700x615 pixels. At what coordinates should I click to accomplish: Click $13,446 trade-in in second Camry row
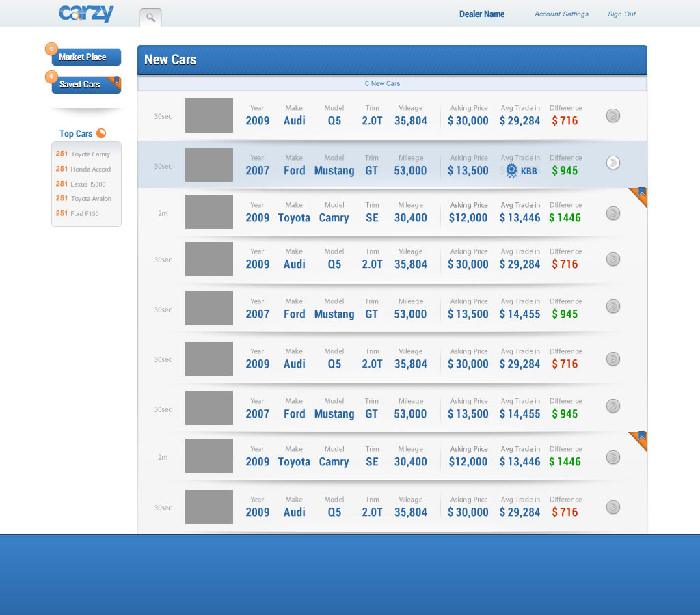point(520,462)
